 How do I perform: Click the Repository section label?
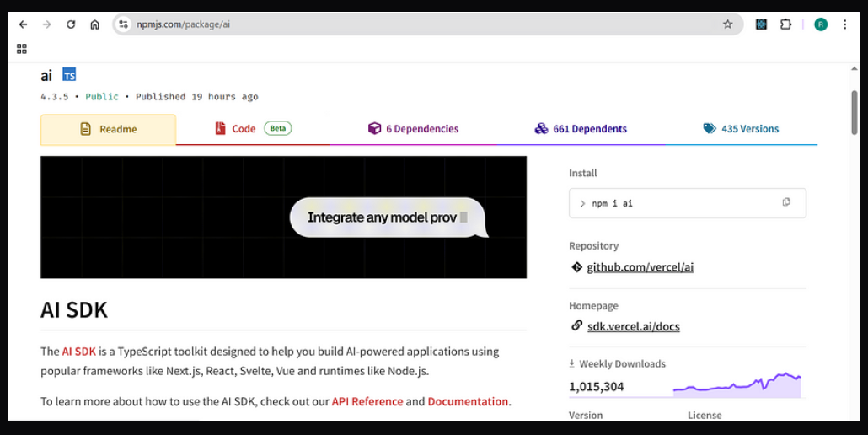point(593,245)
